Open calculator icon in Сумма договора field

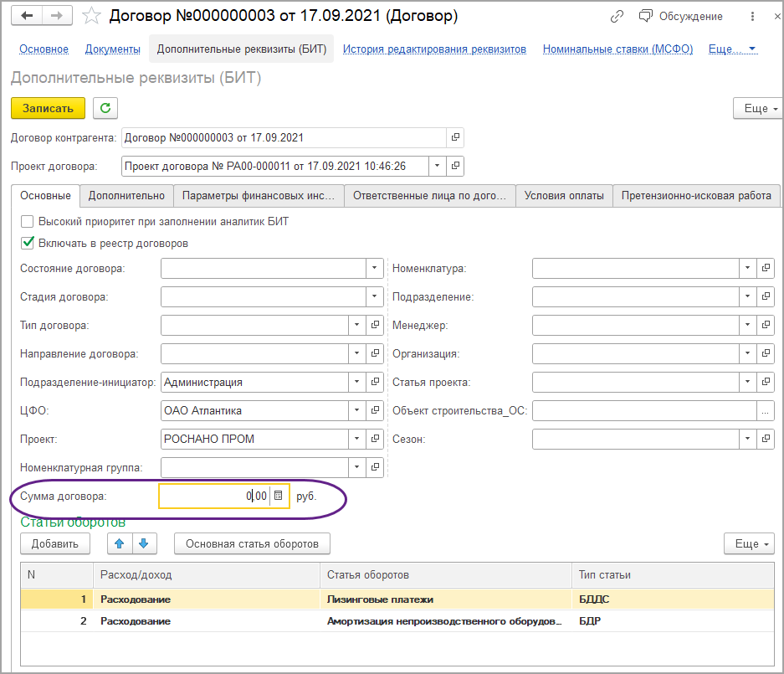279,496
